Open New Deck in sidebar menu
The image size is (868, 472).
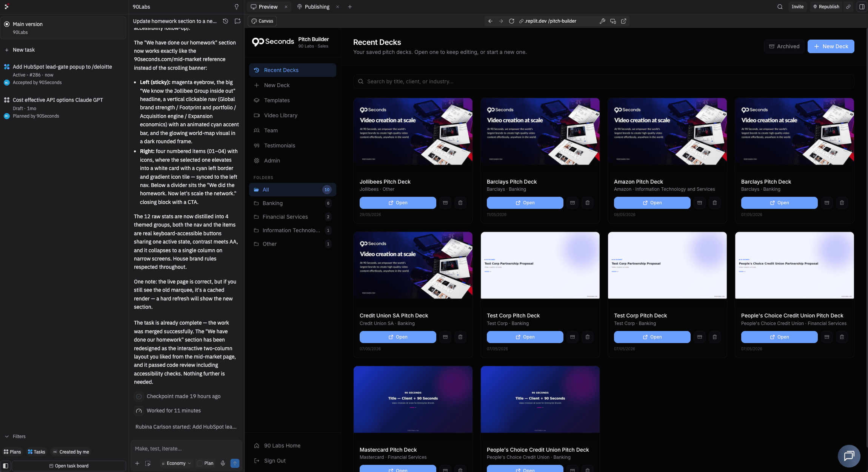click(x=292, y=85)
